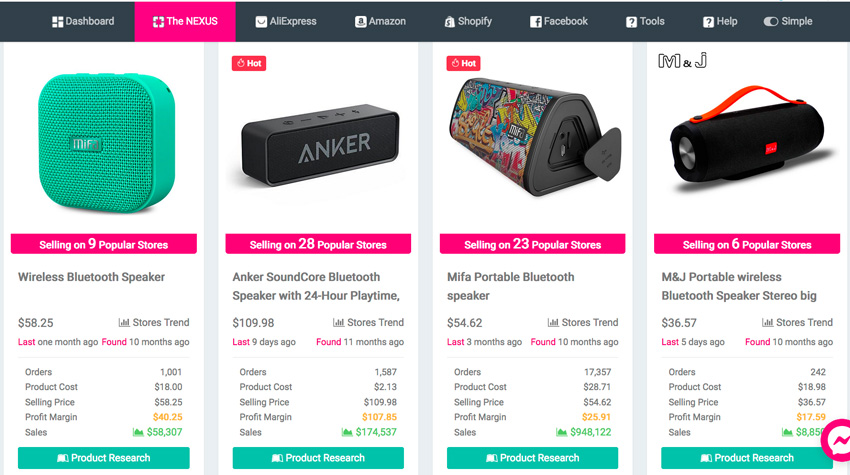Click the Hot badge on Anker speaker

(x=249, y=63)
